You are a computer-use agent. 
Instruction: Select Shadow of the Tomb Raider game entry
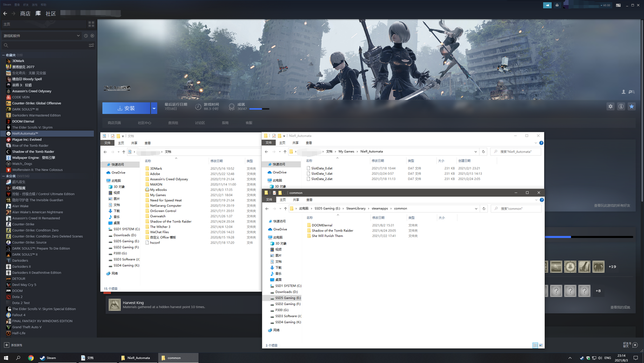[33, 151]
